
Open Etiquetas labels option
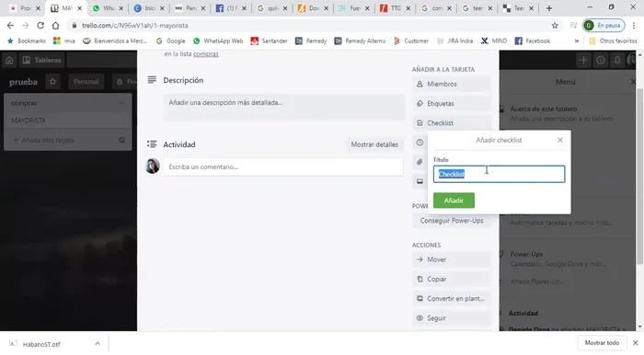pyautogui.click(x=451, y=103)
